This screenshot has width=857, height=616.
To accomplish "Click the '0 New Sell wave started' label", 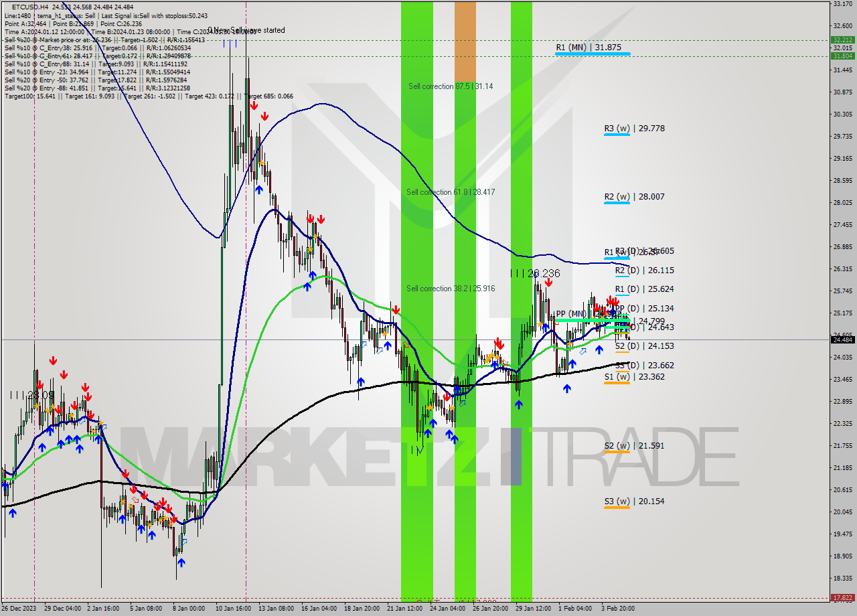I will point(246,30).
